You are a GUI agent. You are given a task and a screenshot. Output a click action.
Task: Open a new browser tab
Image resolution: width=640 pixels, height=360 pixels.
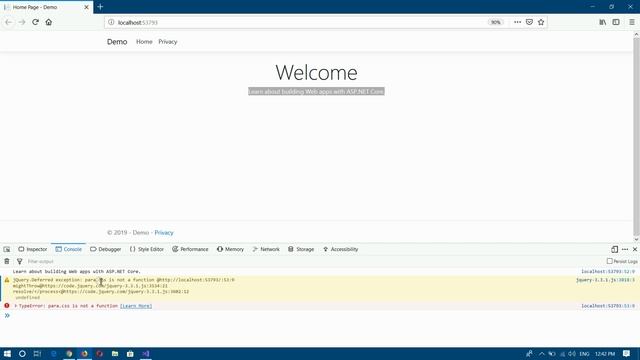tap(100, 7)
